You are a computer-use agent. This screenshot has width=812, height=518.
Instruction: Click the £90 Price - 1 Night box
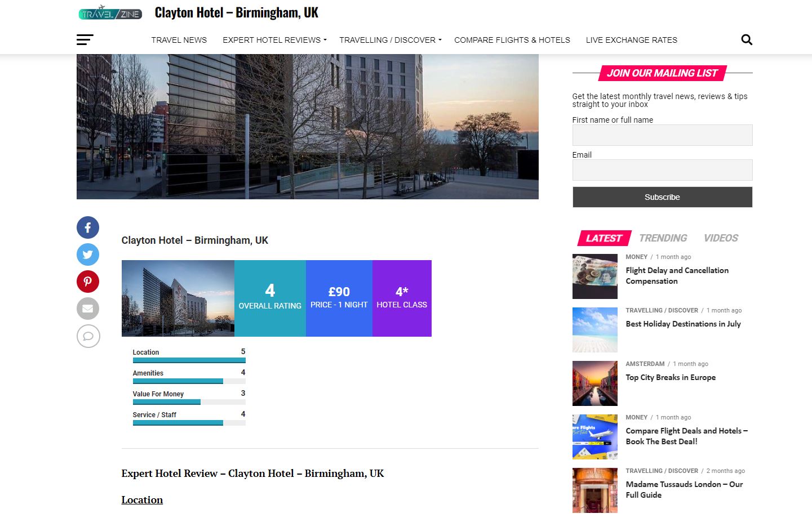click(339, 298)
